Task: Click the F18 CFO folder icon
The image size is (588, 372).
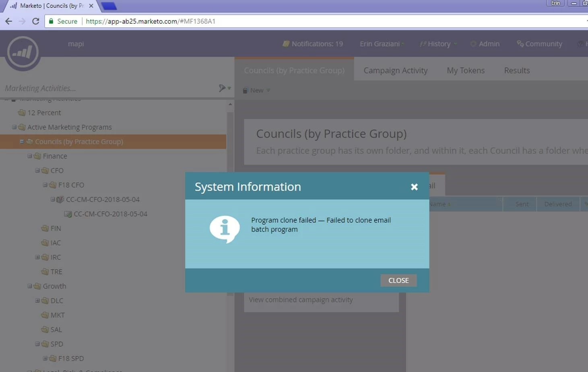Action: pos(52,185)
